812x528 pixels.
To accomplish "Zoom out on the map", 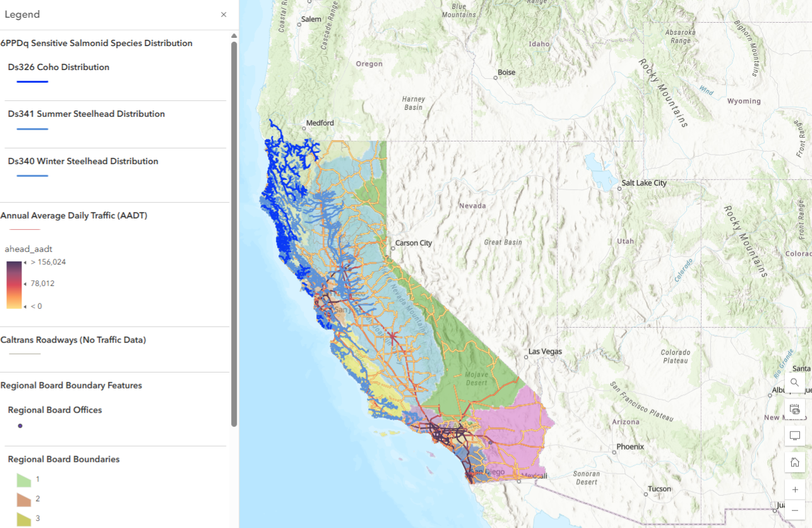I will [794, 510].
